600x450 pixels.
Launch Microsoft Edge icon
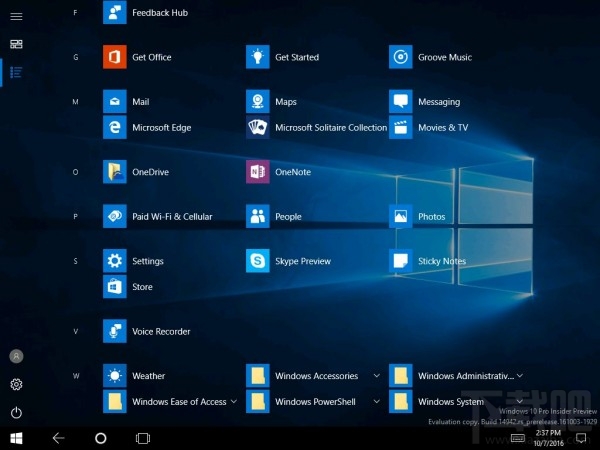114,127
